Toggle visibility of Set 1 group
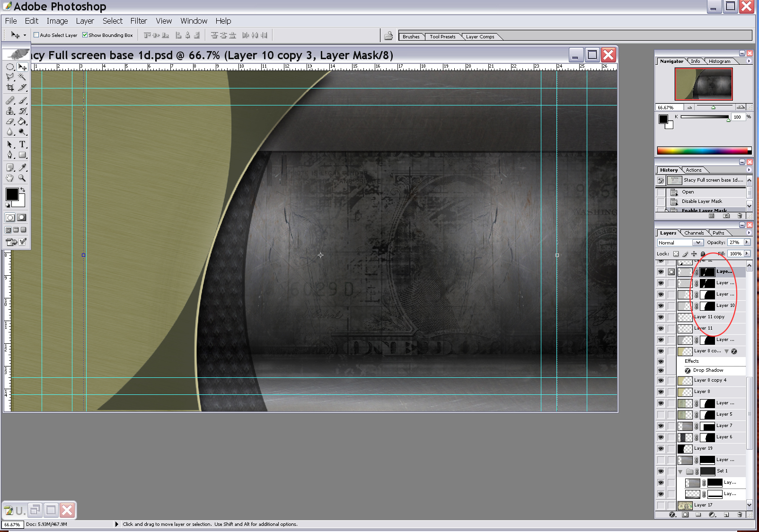The image size is (759, 532). 661,471
